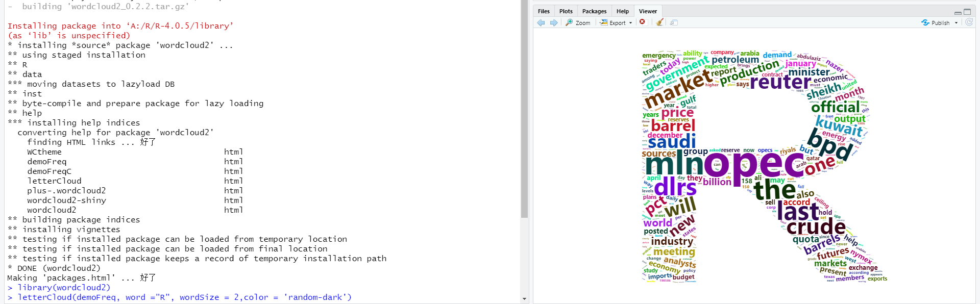
Task: Click the word 'kuwait' in the word cloud
Action: (x=839, y=126)
